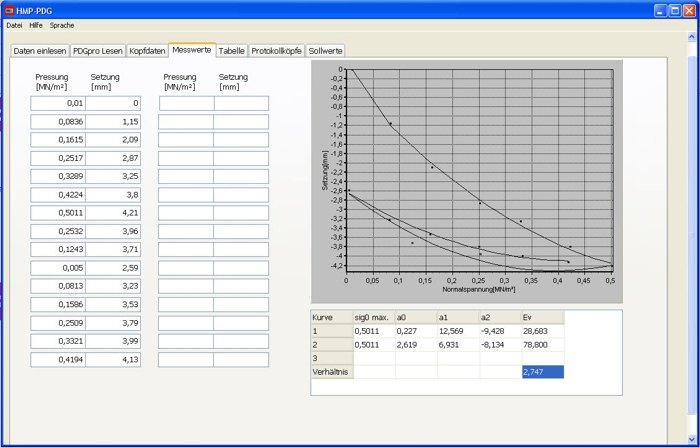This screenshot has height=448, width=700.
Task: Click the Setzung field showing 1,15
Action: click(113, 122)
